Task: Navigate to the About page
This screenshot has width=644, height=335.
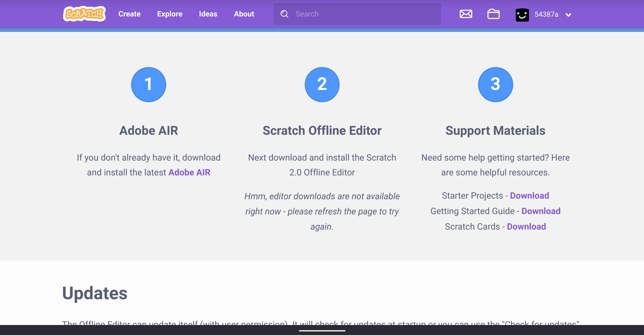Action: pos(244,14)
